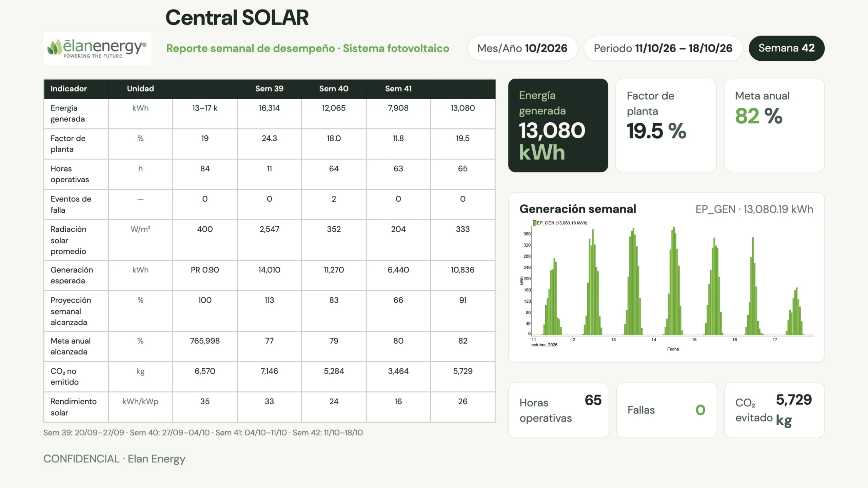This screenshot has height=488, width=868.
Task: Click the Sem 40 column header
Action: coord(334,89)
